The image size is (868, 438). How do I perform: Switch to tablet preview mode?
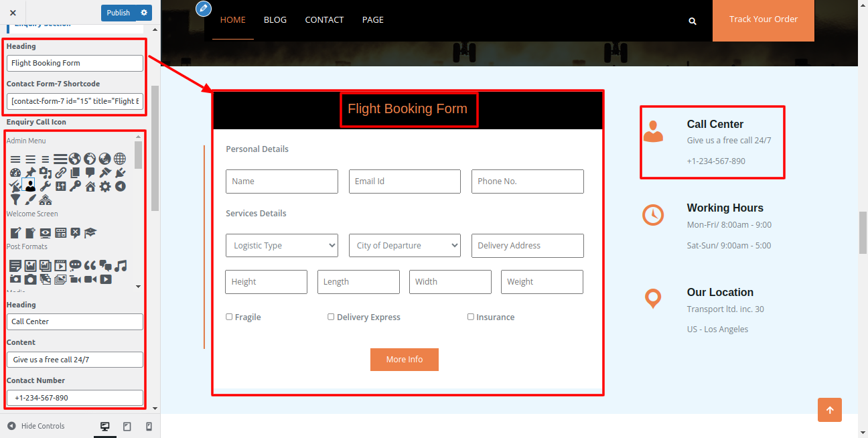127,427
